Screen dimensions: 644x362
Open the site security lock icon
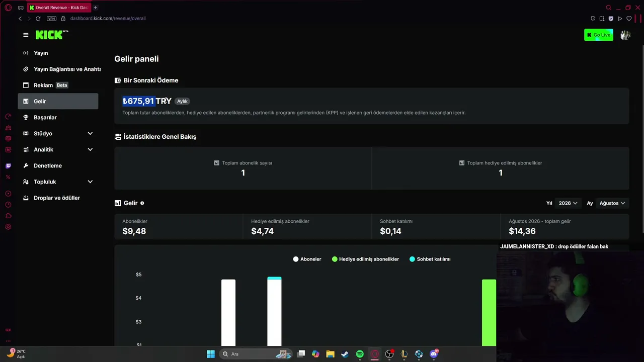(x=63, y=19)
